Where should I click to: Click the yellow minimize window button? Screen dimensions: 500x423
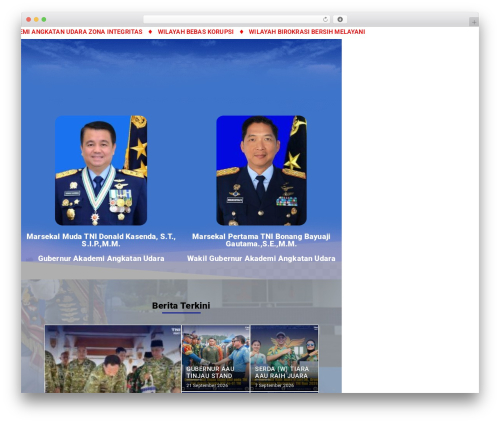tap(36, 20)
